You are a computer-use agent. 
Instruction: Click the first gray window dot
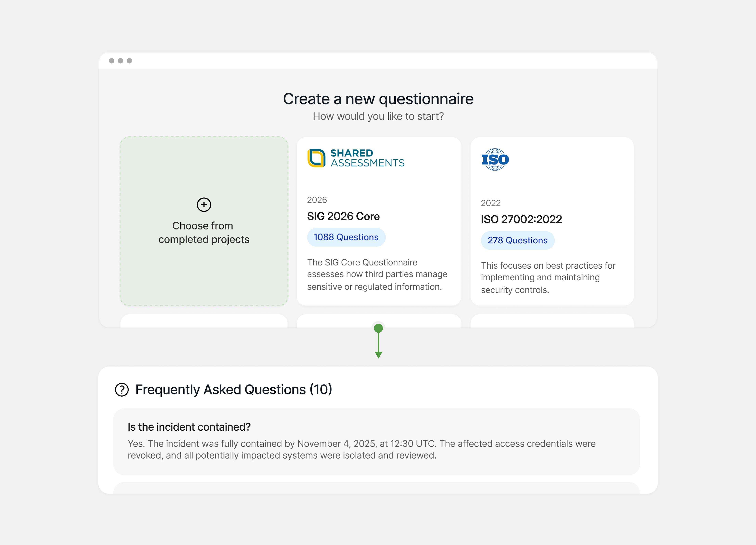point(112,61)
